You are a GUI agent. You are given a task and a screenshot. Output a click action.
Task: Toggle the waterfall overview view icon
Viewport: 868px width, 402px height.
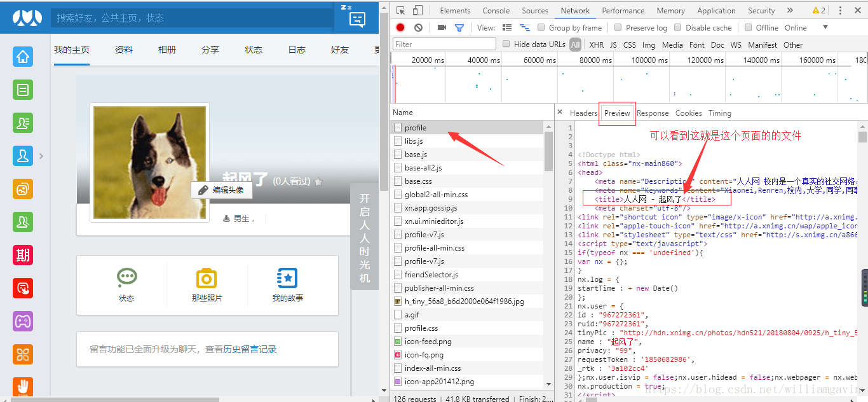525,27
